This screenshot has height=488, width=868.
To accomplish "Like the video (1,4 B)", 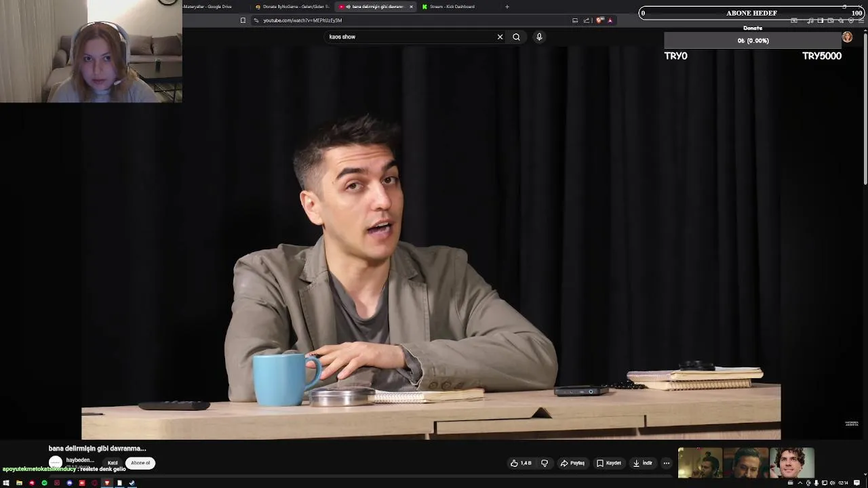I will (x=521, y=463).
